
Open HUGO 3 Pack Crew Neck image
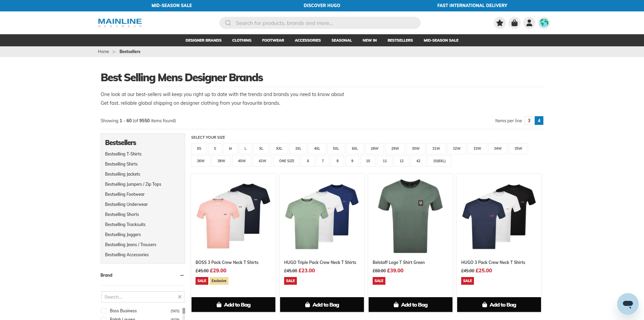click(499, 216)
